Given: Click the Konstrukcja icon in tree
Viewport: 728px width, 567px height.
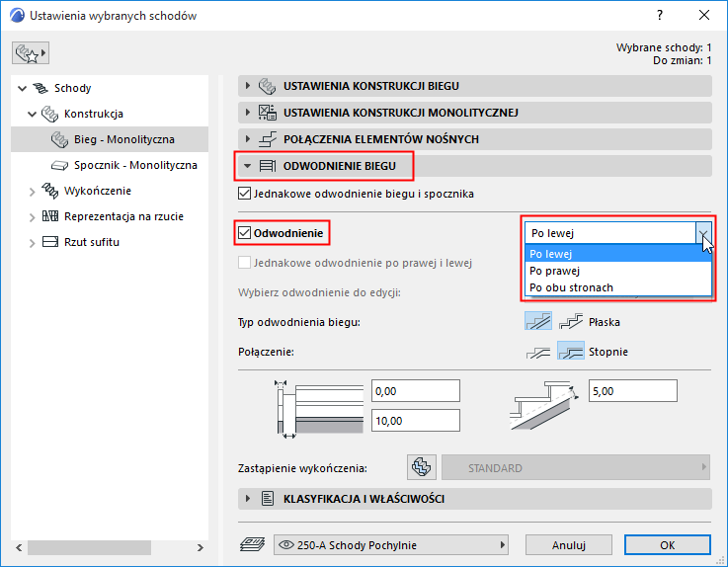Looking at the screenshot, I should 49,114.
